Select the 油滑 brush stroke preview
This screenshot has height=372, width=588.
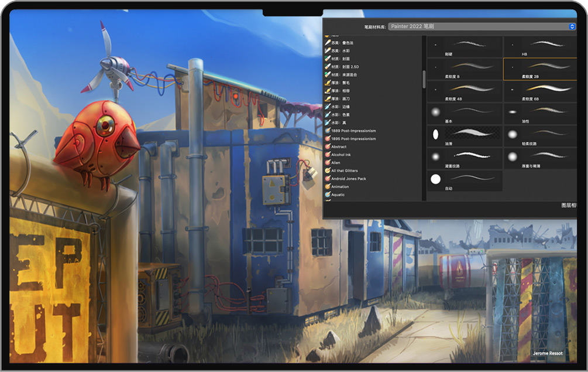click(465, 135)
